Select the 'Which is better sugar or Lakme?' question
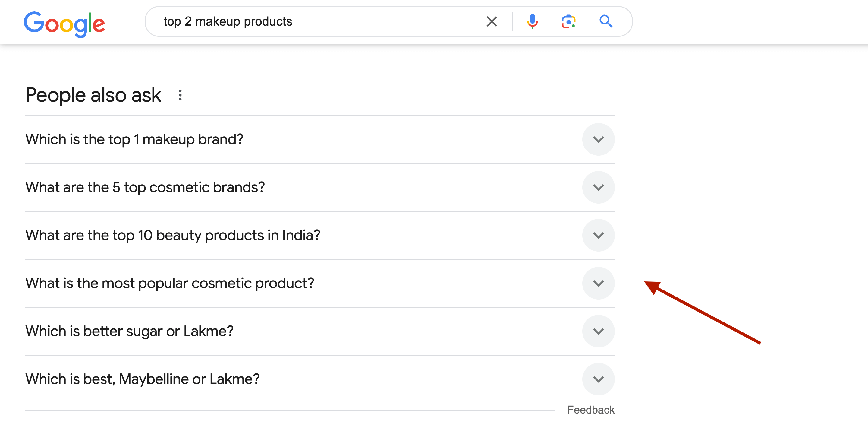 tap(129, 331)
